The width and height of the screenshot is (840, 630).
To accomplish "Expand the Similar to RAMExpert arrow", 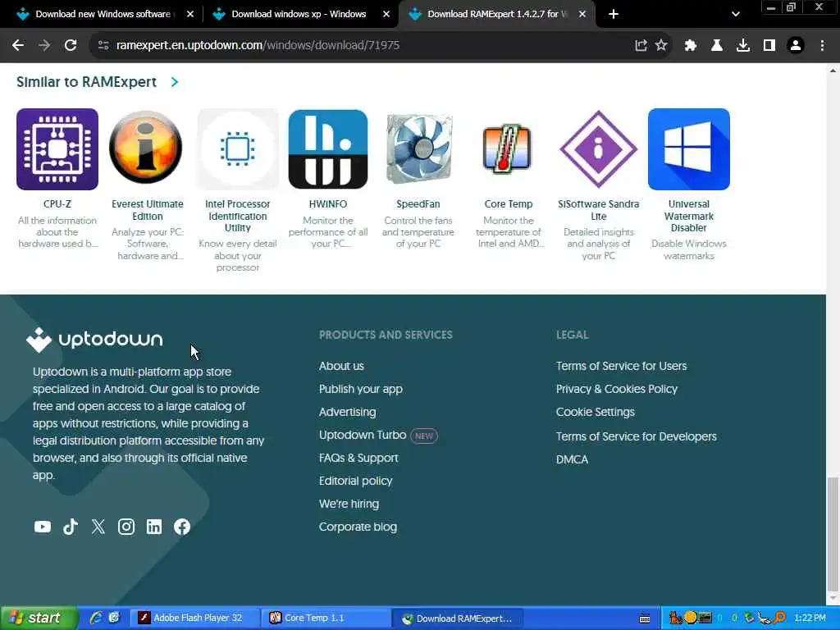I will 175,82.
